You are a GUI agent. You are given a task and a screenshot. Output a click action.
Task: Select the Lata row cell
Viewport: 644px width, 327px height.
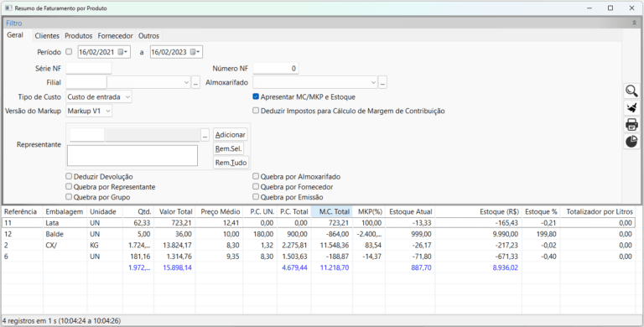coord(65,223)
